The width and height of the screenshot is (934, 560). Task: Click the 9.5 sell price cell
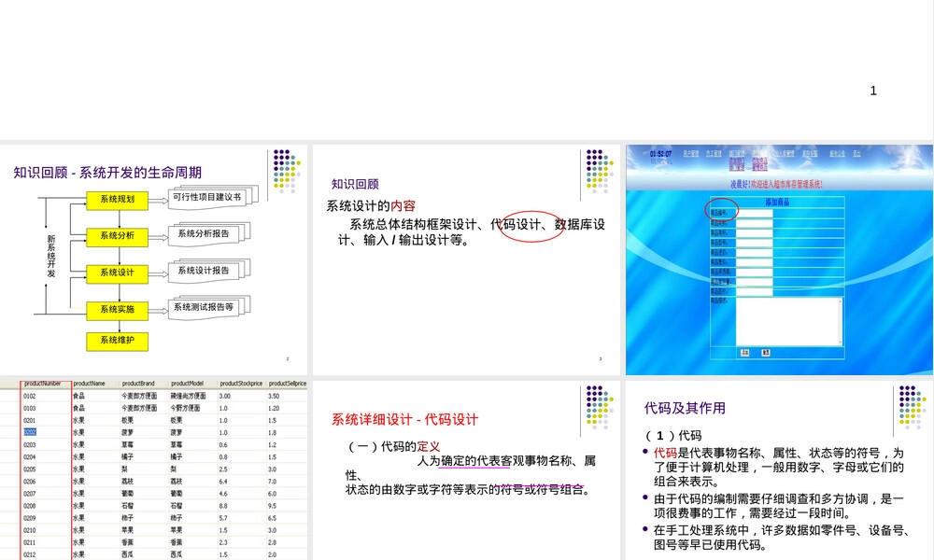coord(272,506)
